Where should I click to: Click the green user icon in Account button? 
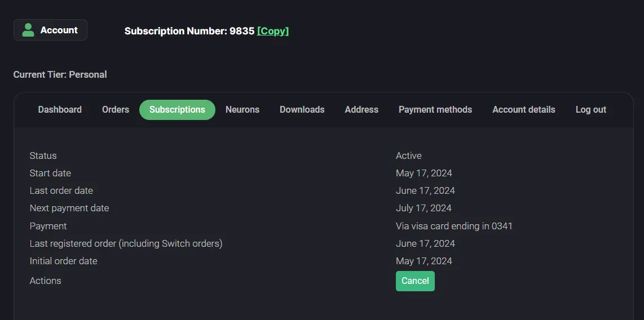tap(28, 30)
